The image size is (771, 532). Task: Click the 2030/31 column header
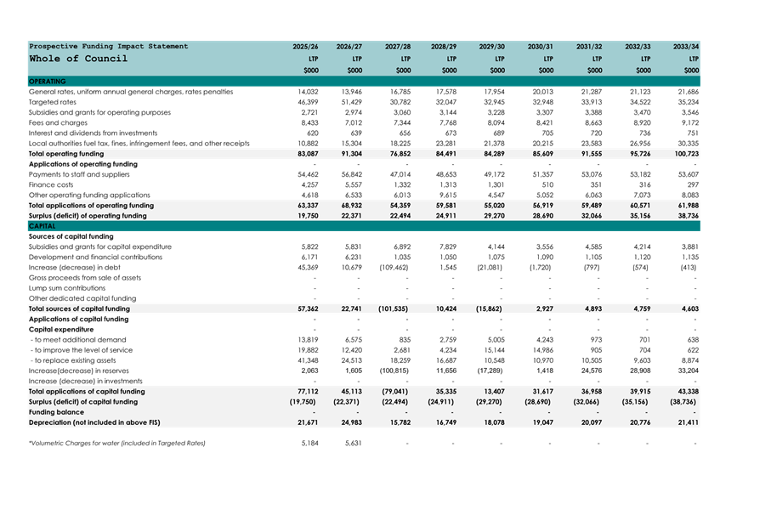541,47
